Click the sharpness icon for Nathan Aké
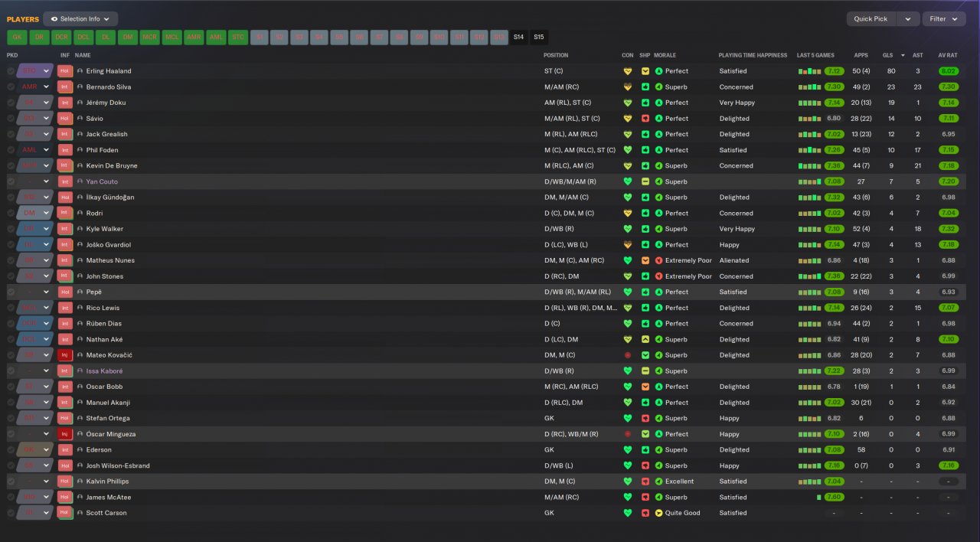The height and width of the screenshot is (542, 980). click(x=645, y=340)
